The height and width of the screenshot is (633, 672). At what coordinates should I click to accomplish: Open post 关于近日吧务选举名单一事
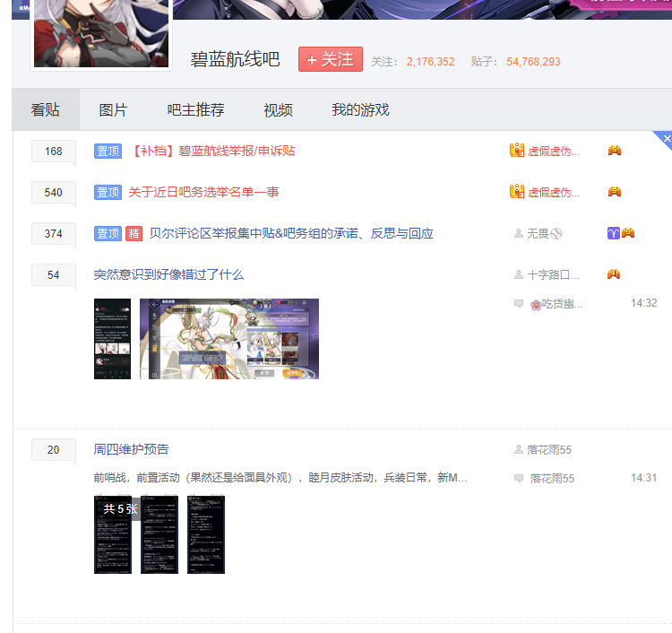coord(203,192)
